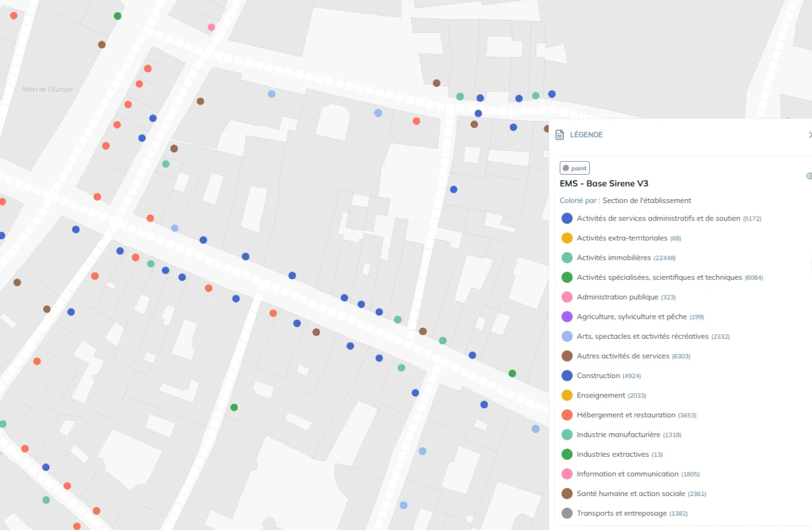Select the legend label Agriculture, sylviculture et pêche
Image resolution: width=812 pixels, height=530 pixels.
pyautogui.click(x=631, y=317)
